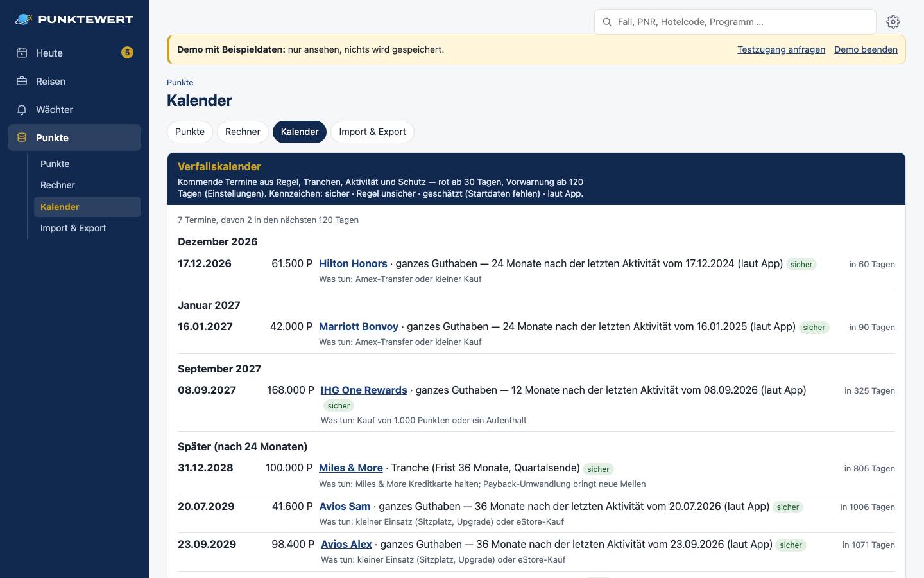Open Heute in the sidebar
The height and width of the screenshot is (578, 924).
74,53
